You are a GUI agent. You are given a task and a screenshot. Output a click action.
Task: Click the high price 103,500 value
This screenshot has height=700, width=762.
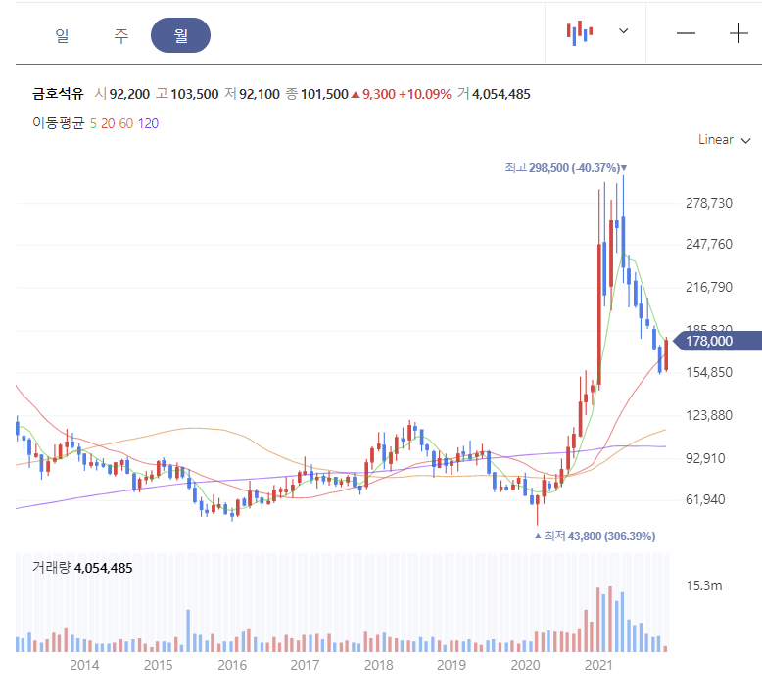tap(194, 94)
